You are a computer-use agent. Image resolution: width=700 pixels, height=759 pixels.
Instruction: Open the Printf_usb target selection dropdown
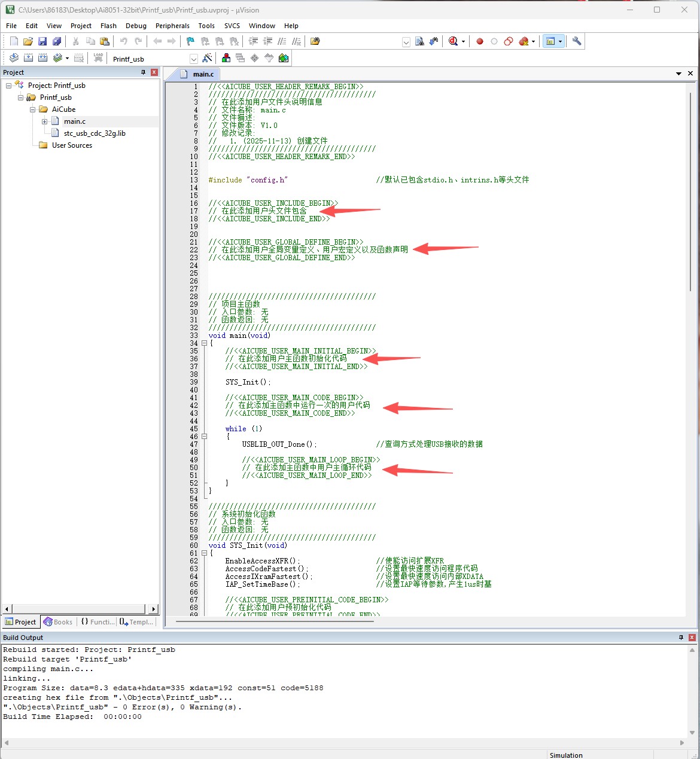coord(193,59)
